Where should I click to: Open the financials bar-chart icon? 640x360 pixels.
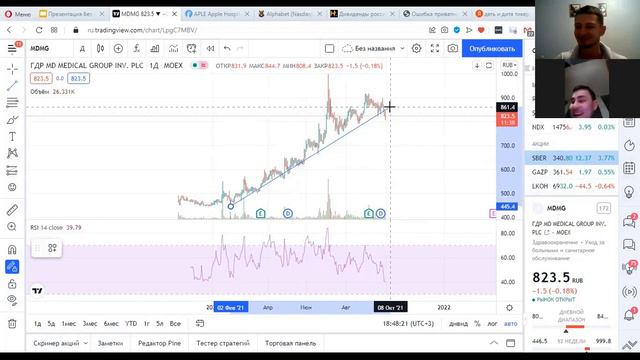155,49
